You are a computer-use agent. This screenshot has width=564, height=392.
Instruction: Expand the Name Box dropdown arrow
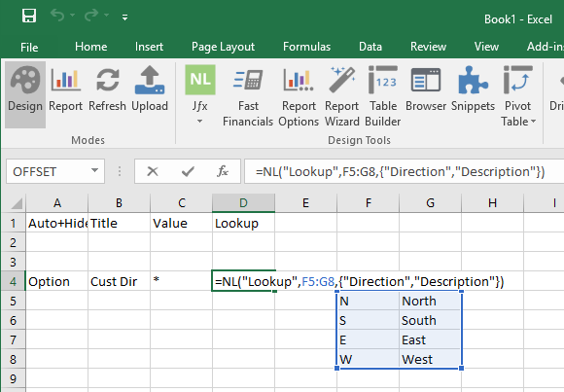[94, 170]
